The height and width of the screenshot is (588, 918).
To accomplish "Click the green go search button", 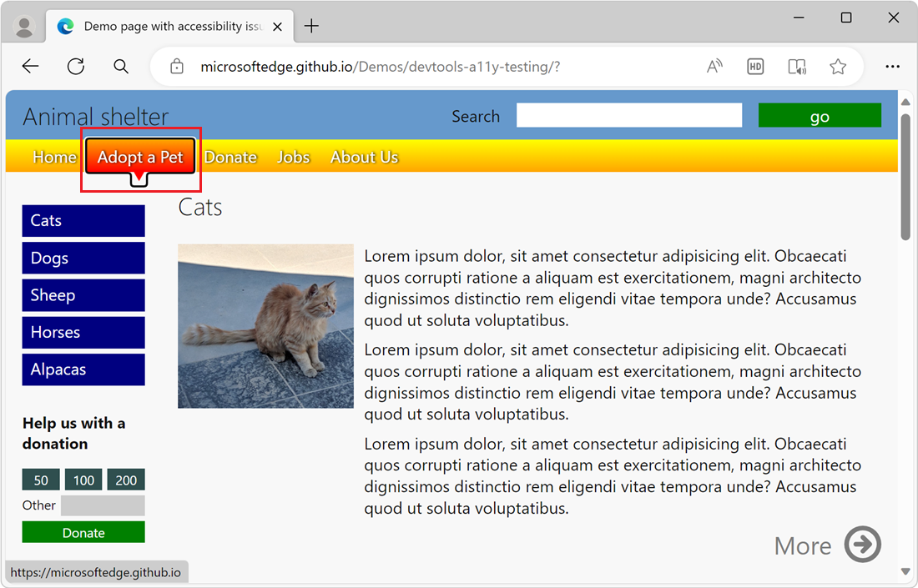I will click(x=819, y=114).
